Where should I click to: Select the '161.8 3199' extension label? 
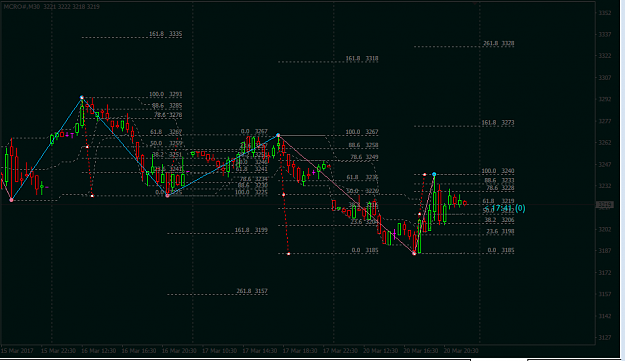click(251, 230)
